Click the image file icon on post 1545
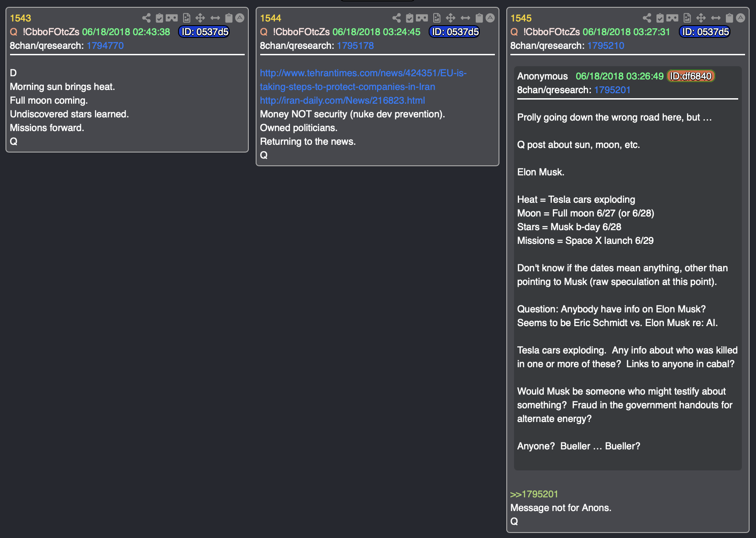Screen dimensions: 756x538 click(687, 18)
